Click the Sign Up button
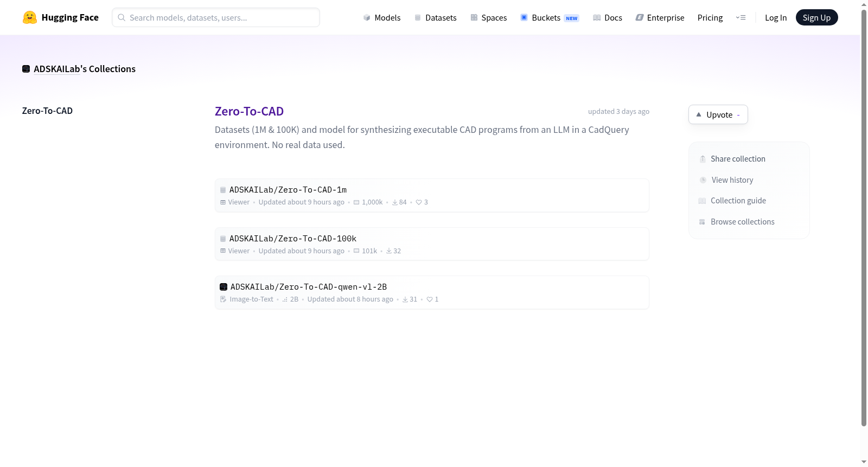868x467 pixels. point(817,17)
